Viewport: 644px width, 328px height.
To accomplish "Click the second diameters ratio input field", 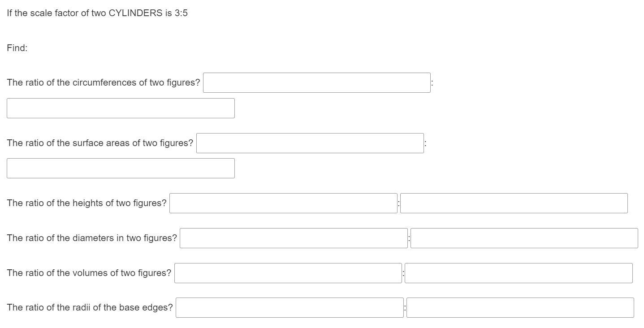I will 524,238.
